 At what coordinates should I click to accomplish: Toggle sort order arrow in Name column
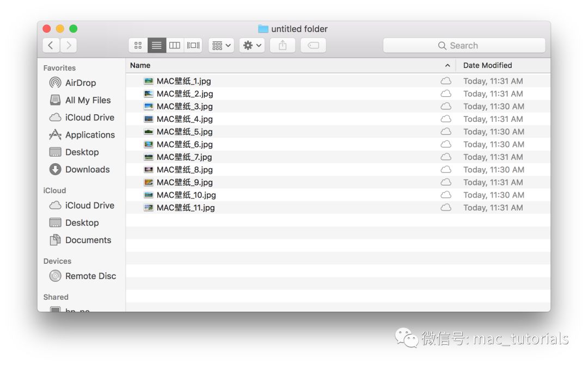[448, 66]
